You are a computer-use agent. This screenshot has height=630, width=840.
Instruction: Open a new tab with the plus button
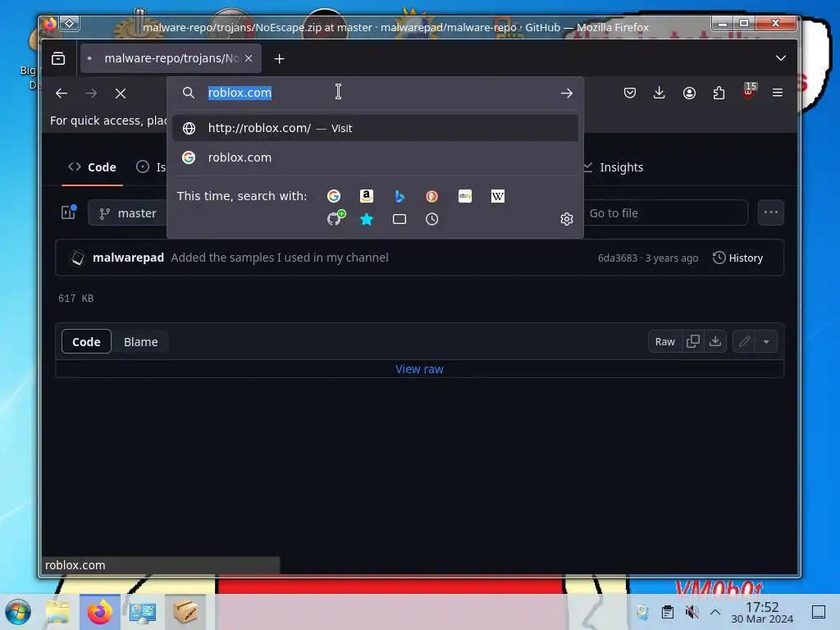click(279, 58)
